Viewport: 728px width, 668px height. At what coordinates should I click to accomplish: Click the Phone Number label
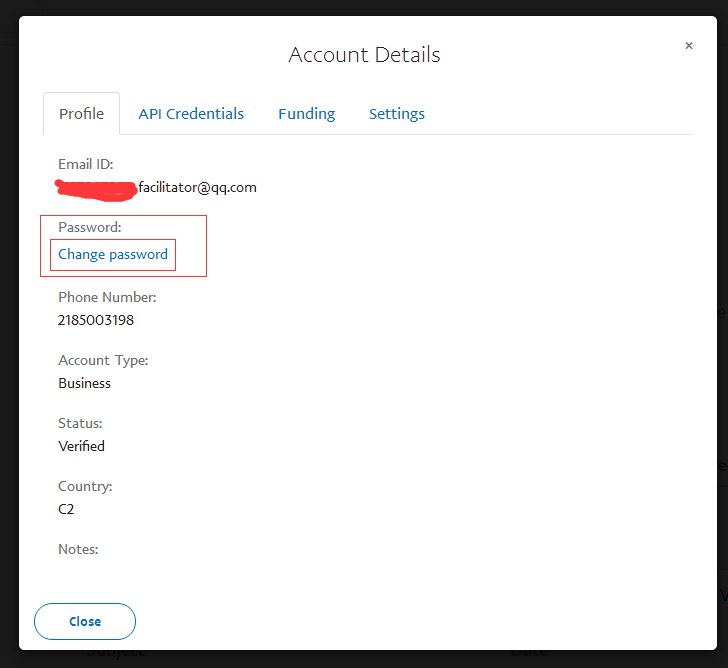click(x=107, y=297)
